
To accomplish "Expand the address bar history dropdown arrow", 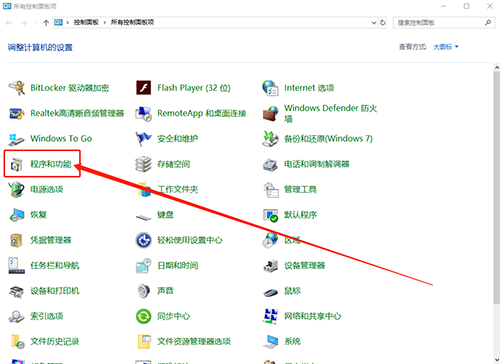I will click(374, 23).
